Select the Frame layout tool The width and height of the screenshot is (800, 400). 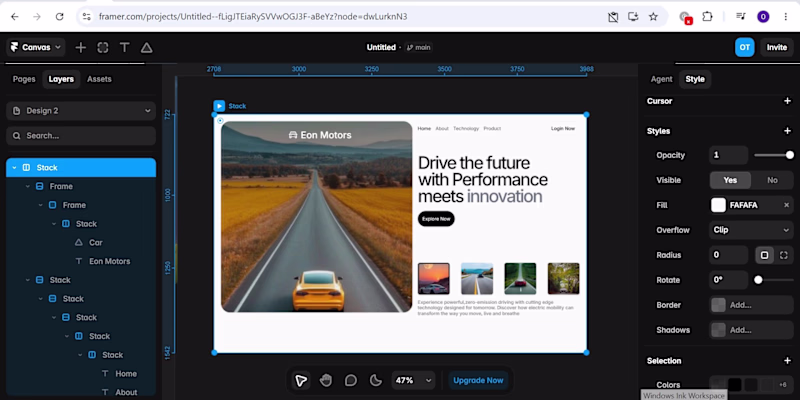pos(103,47)
